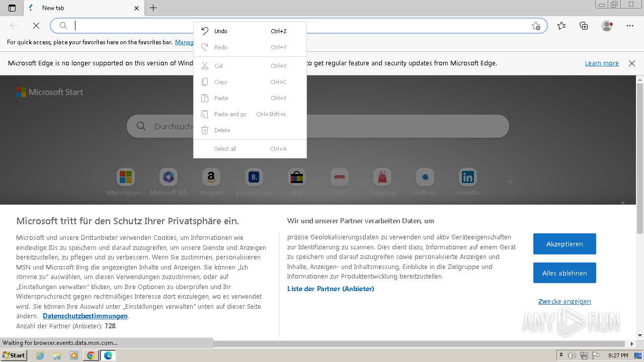Click the vertical scrollbar thumb
The width and height of the screenshot is (644, 362).
click(x=640, y=158)
